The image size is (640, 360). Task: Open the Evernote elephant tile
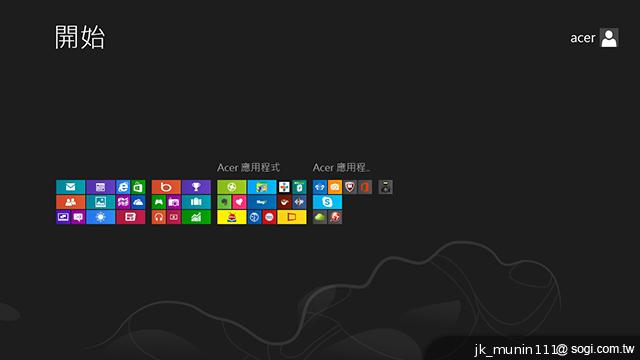coord(224,202)
